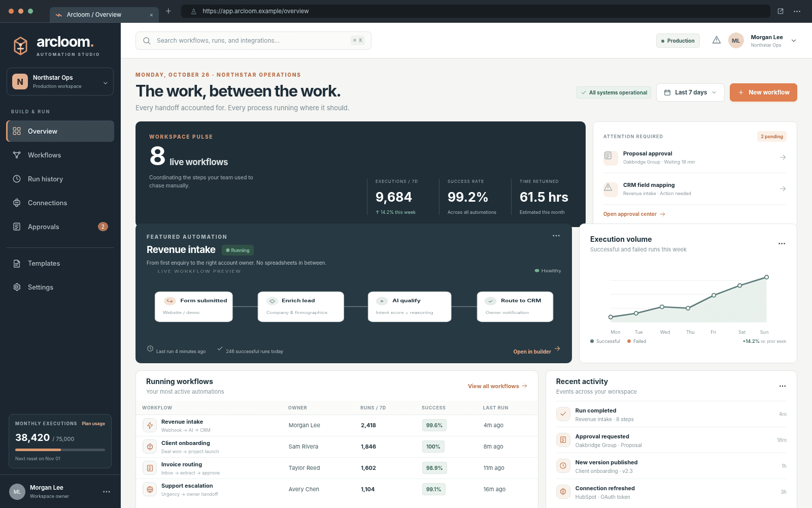812x508 pixels.
Task: Open Approvals in sidebar
Action: pyautogui.click(x=60, y=227)
